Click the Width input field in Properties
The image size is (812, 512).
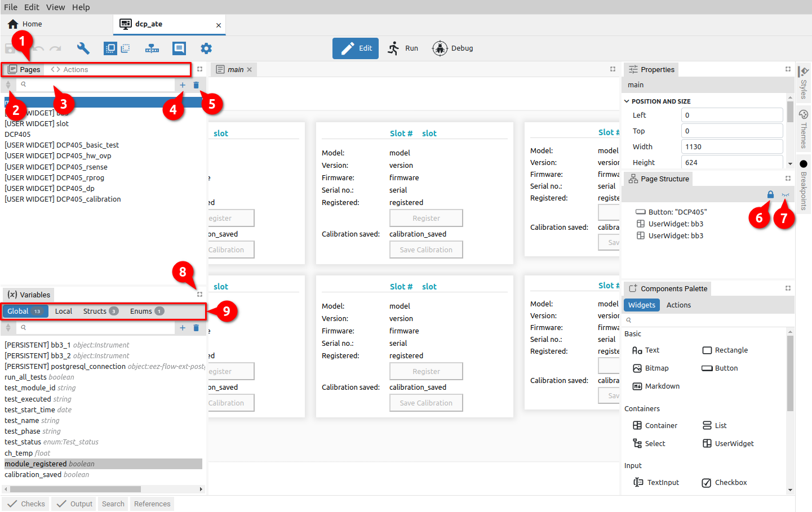tap(732, 147)
